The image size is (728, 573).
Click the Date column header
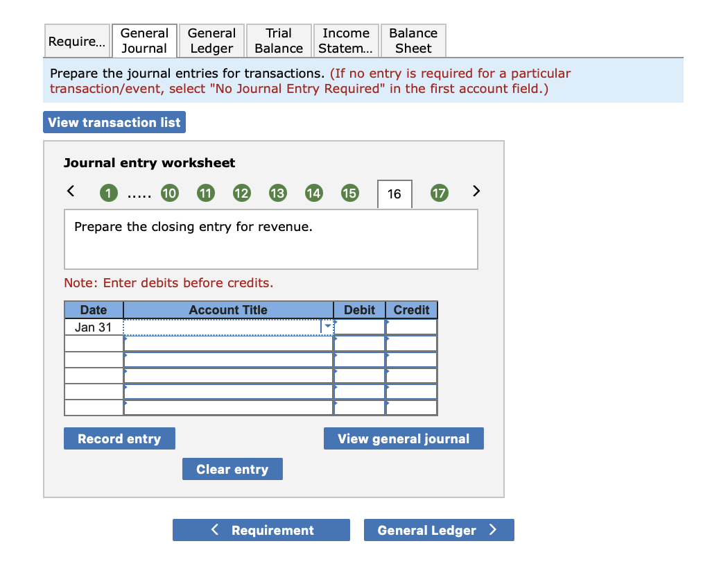94,310
